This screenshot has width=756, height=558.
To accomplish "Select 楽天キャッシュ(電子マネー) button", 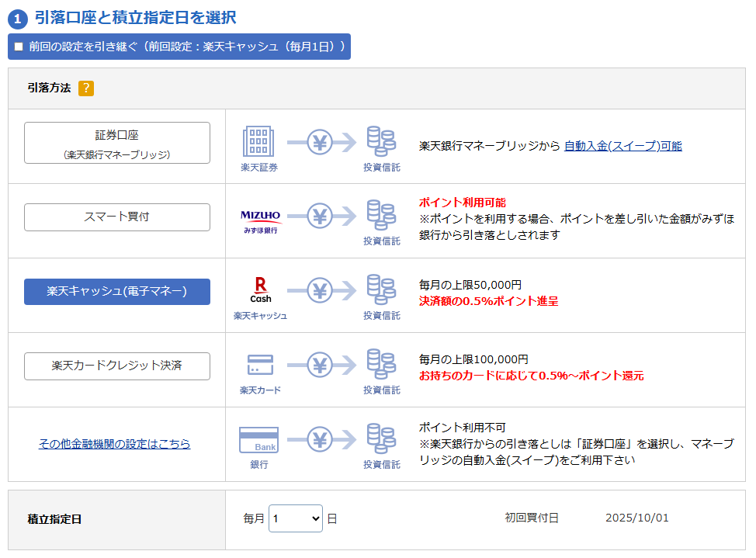I will [x=117, y=291].
